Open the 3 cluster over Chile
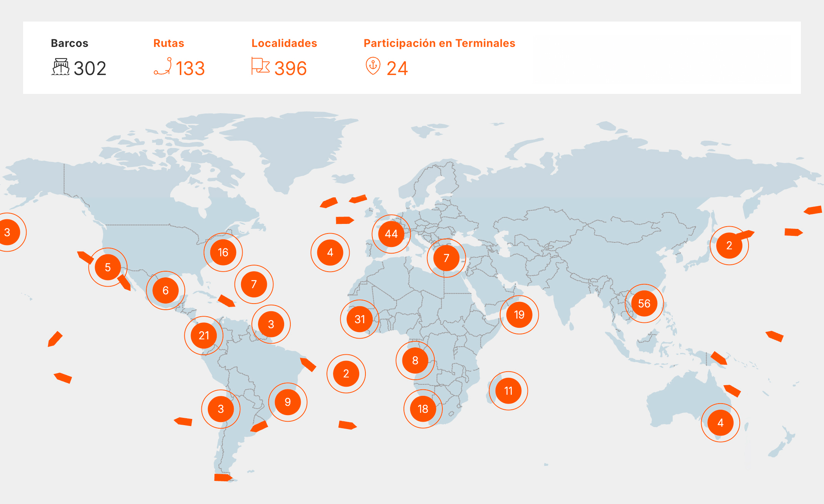Viewport: 824px width, 504px height. coord(221,409)
